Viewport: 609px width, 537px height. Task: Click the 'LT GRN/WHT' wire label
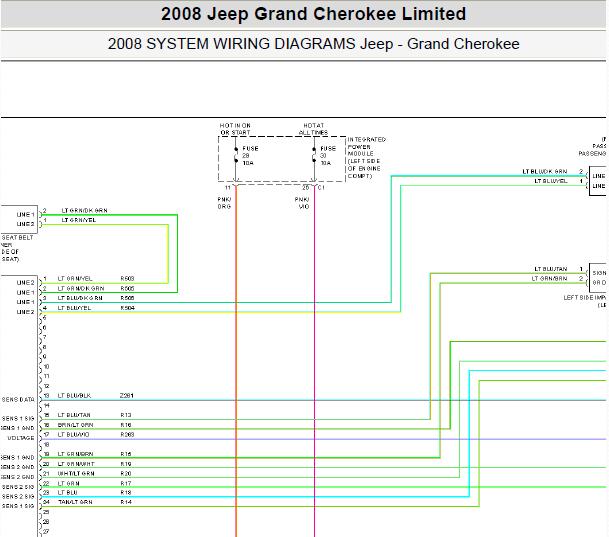(x=76, y=464)
